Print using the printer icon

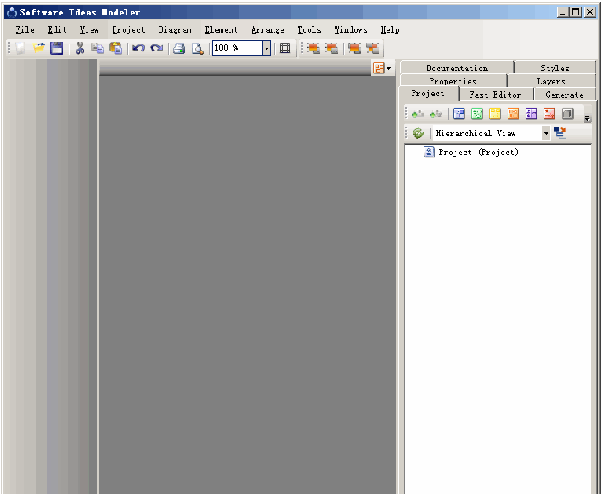179,48
